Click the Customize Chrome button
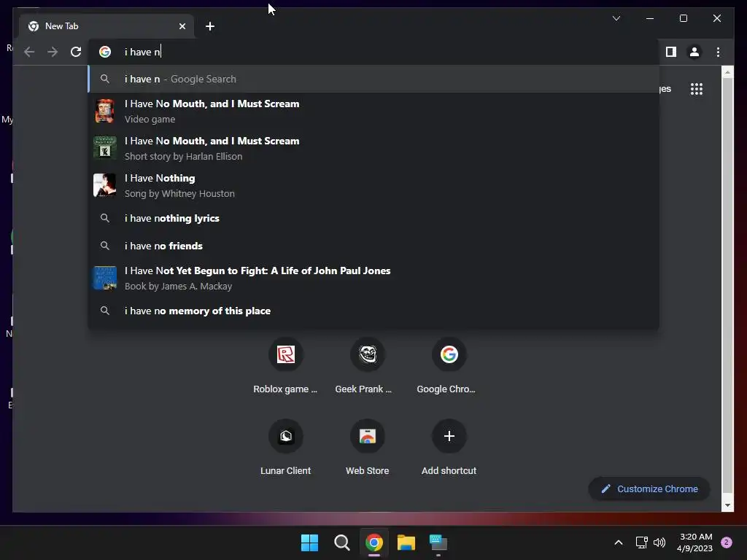Screen dimensions: 747x560 pos(649,489)
